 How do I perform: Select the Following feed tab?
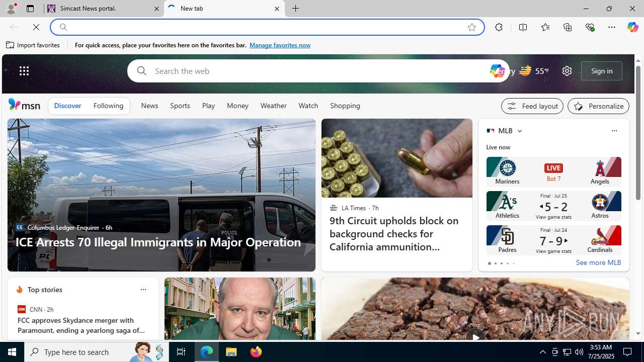[x=108, y=106]
